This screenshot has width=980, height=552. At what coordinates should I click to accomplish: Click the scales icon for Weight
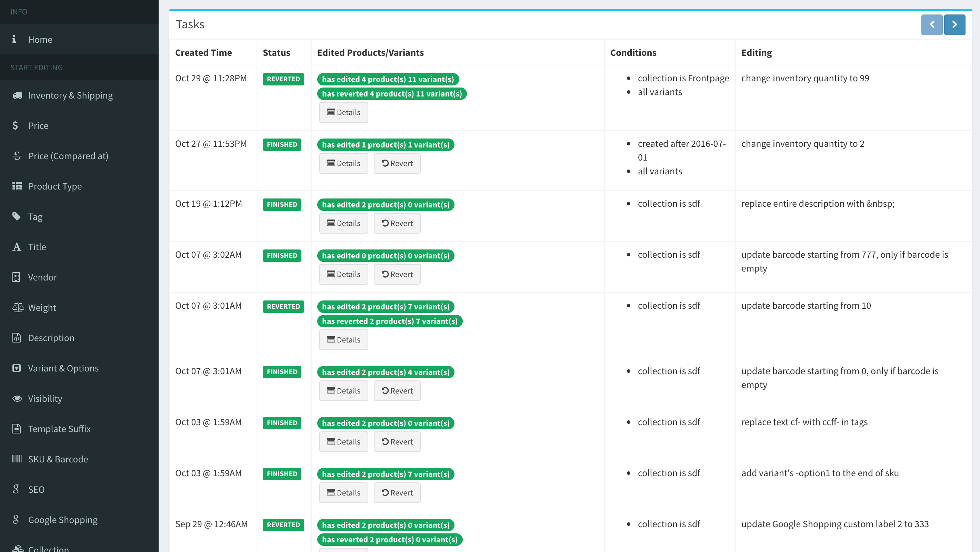(x=18, y=307)
